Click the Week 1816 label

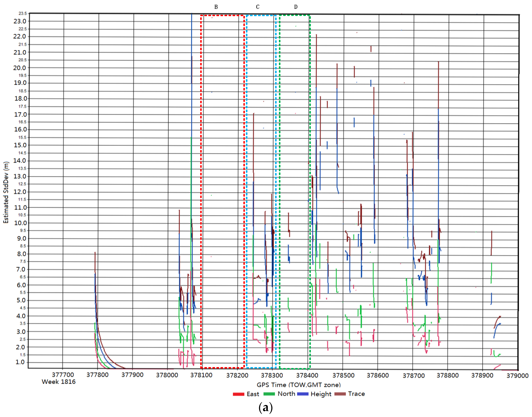click(59, 382)
